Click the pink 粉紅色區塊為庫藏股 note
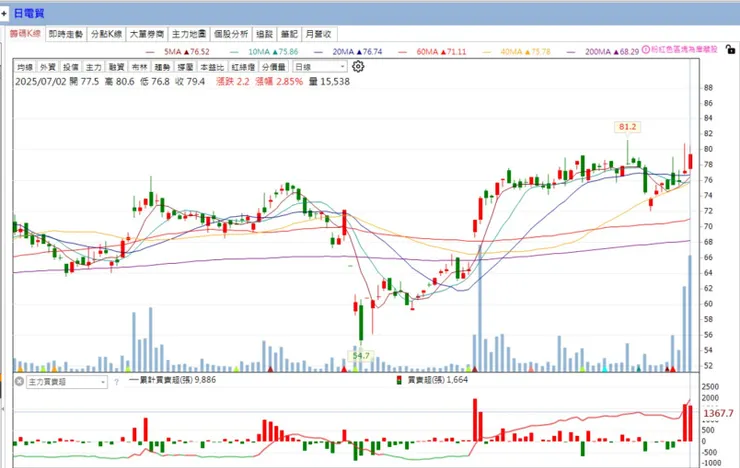Image resolution: width=740 pixels, height=468 pixels. tap(684, 49)
